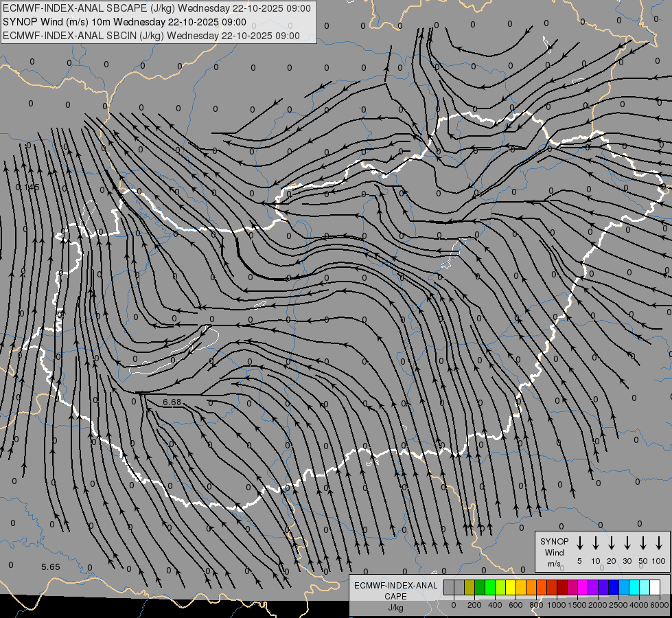Click the 6.68 value on the map
The width and height of the screenshot is (672, 618).
point(172,402)
